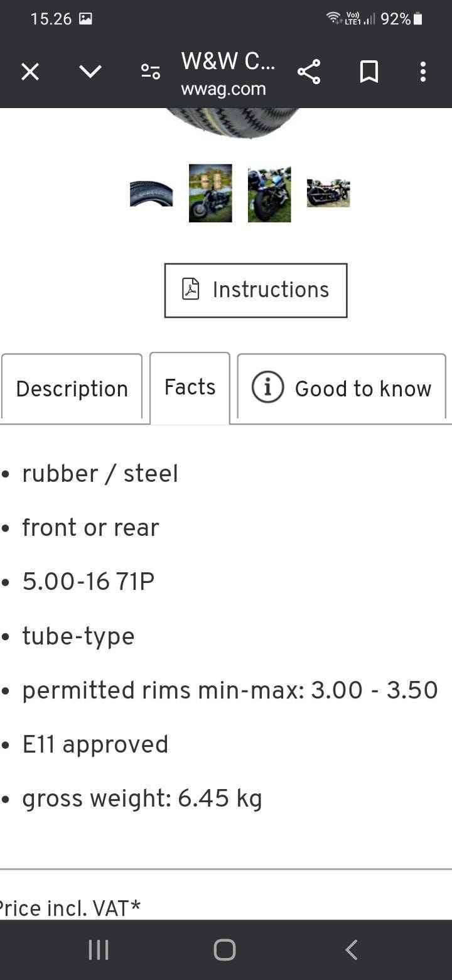Open site settings tune icon
This screenshot has width=452, height=980.
click(x=151, y=72)
